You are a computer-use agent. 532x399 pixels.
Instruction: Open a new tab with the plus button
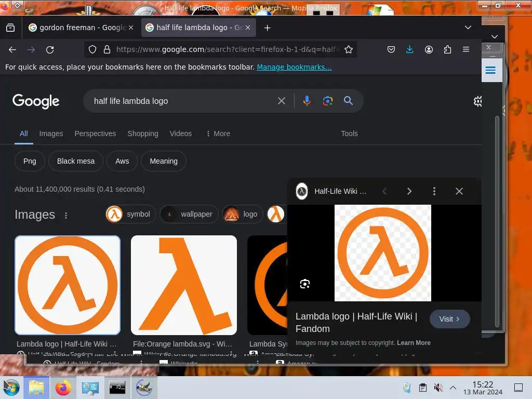tap(268, 28)
